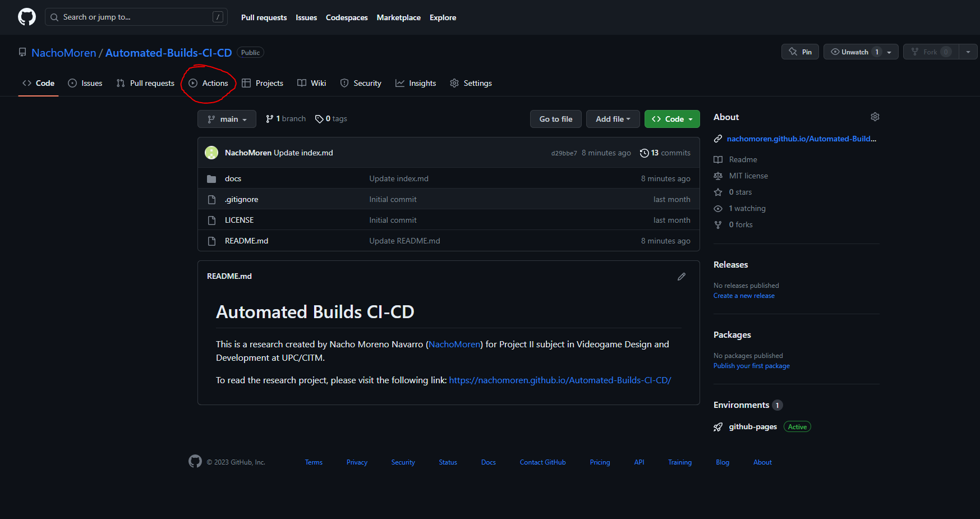980x519 pixels.
Task: Click Contact GitHub in footer
Action: point(542,462)
